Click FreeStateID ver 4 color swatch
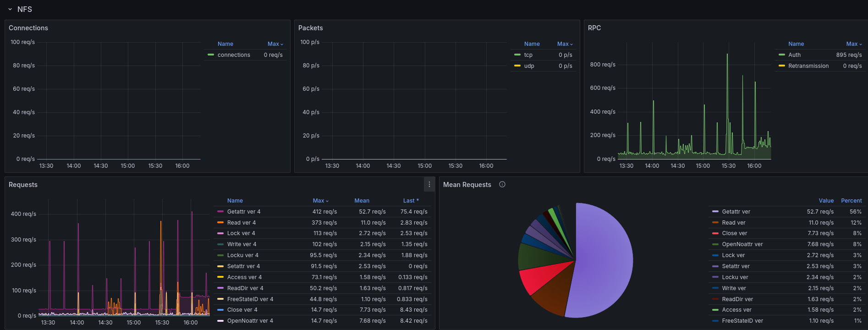Viewport: 868px width, 330px height. coord(220,299)
